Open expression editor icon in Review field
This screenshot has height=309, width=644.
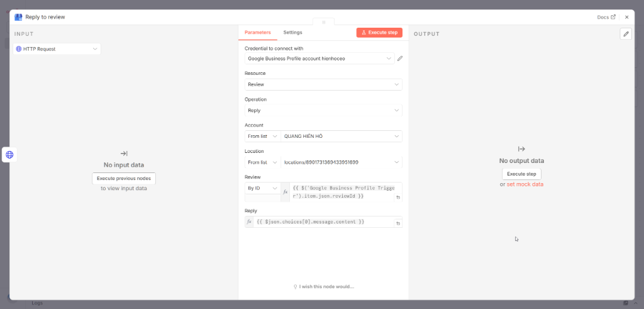click(398, 198)
